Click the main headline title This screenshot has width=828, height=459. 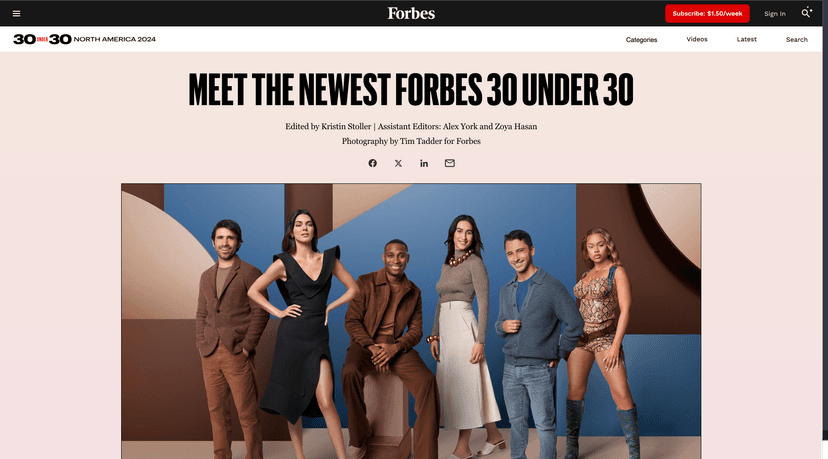point(411,90)
